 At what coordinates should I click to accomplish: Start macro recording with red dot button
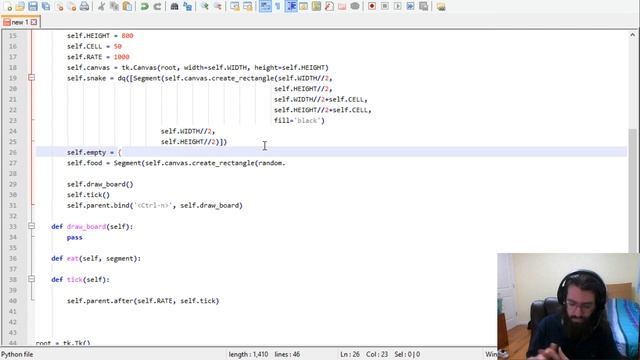click(372, 6)
